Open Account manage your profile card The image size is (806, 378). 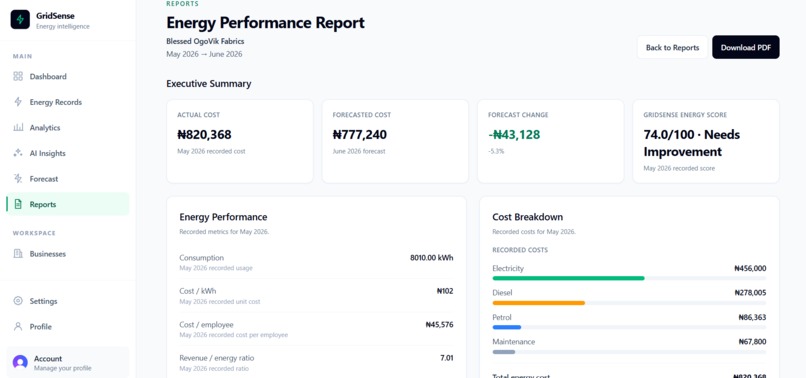point(68,362)
